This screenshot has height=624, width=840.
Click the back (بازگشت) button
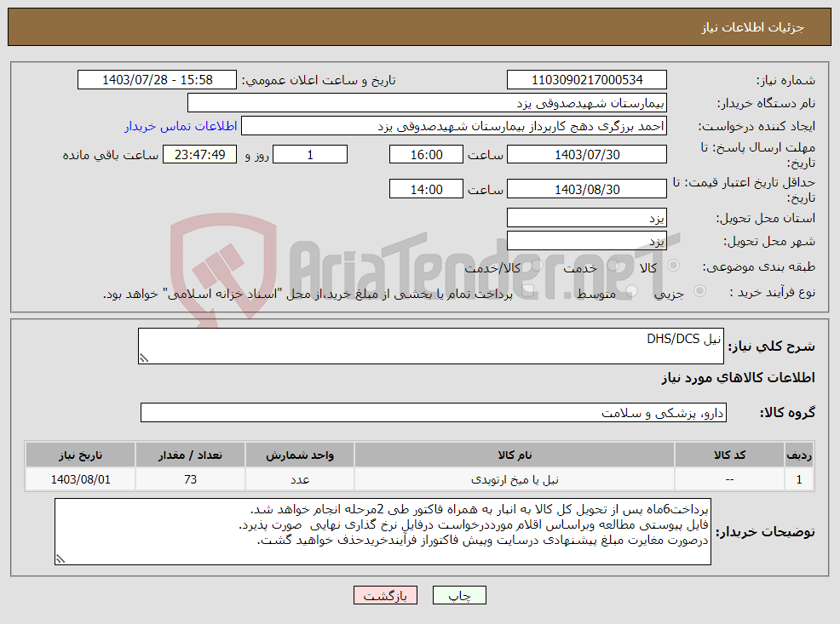click(x=385, y=595)
